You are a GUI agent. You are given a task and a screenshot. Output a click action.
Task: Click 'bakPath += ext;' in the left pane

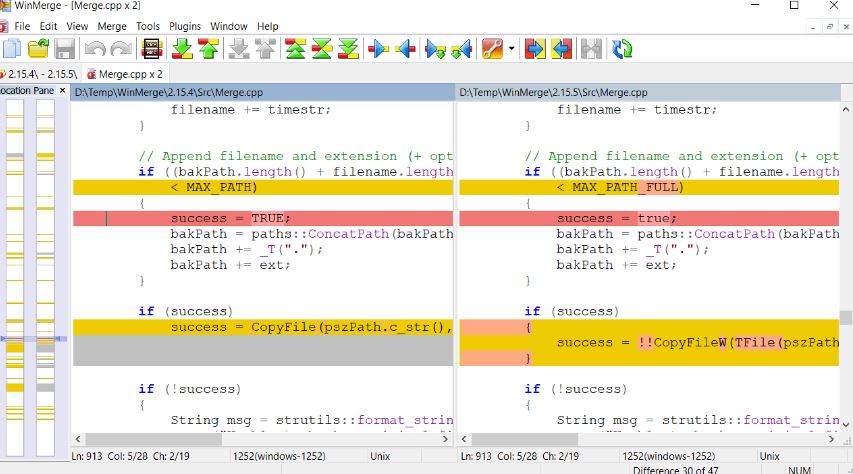pos(230,265)
